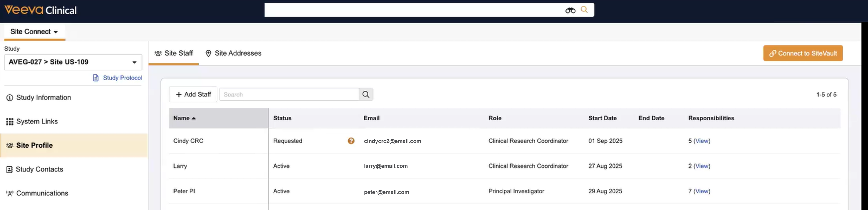Click the orange question mark beside Requested status
Viewport: 868px width, 210px height.
351,141
